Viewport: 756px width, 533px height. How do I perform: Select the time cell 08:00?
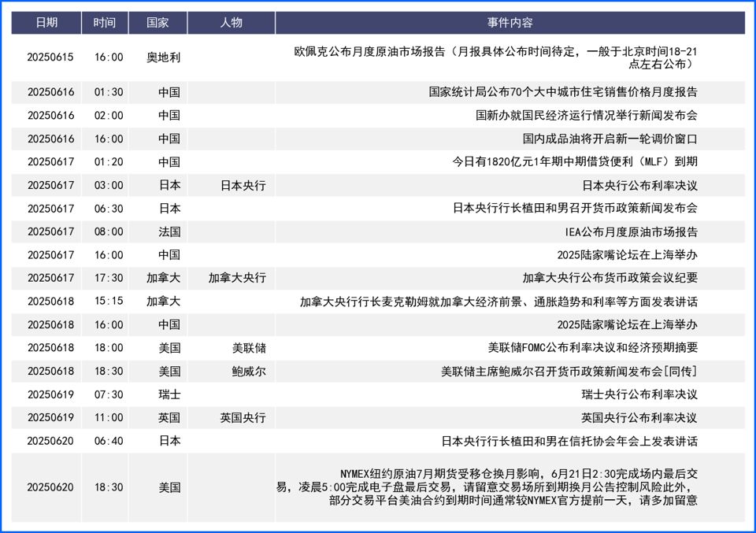109,231
